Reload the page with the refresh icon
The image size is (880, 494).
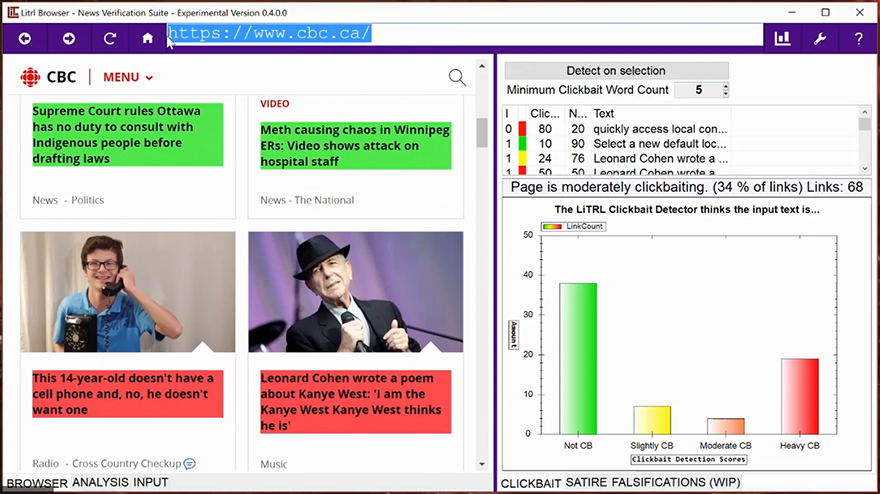pyautogui.click(x=110, y=38)
